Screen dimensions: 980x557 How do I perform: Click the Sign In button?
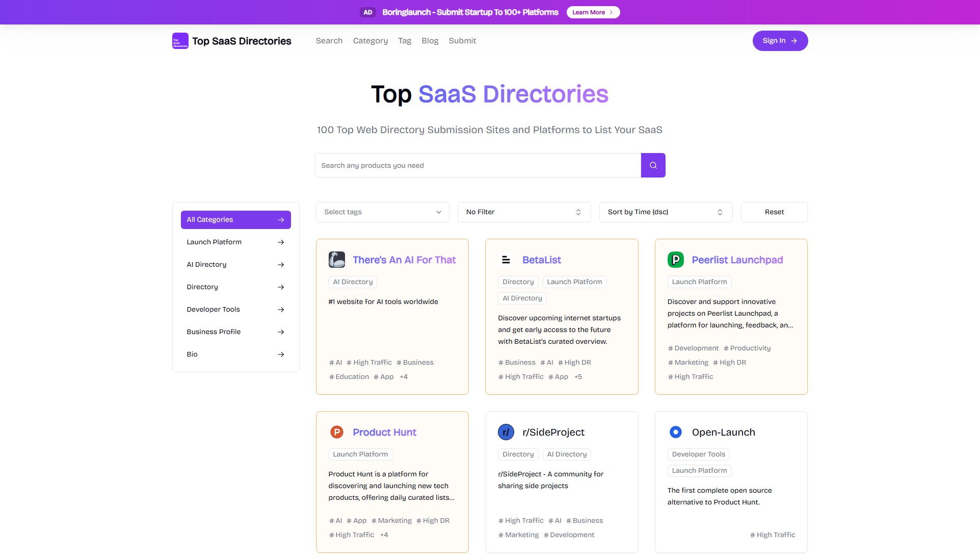(x=780, y=41)
